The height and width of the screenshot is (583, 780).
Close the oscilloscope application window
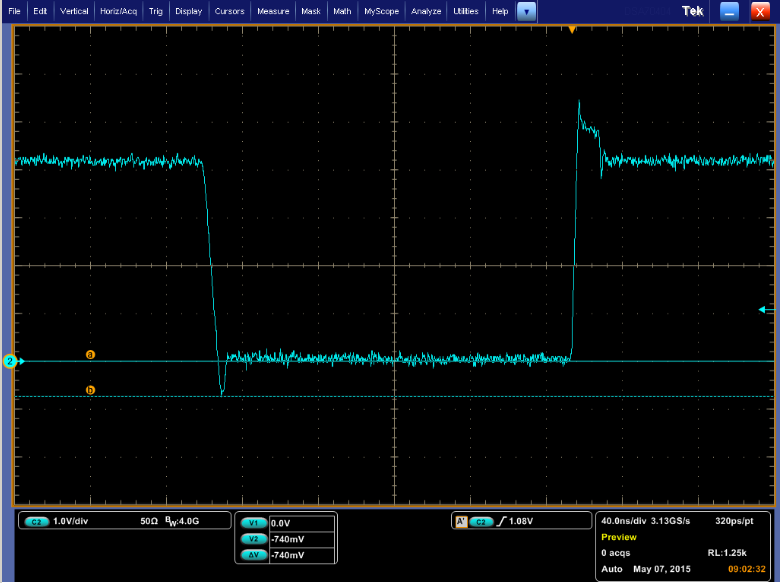coord(760,11)
